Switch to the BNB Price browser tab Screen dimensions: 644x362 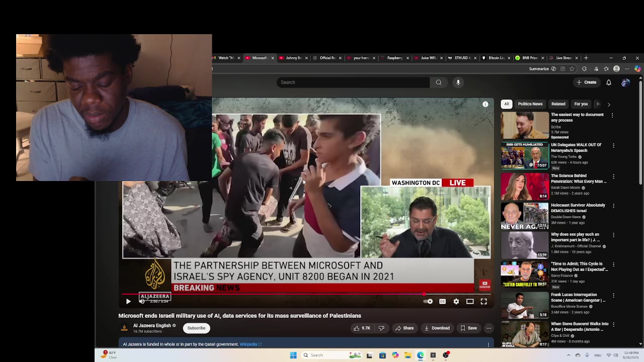pos(529,58)
